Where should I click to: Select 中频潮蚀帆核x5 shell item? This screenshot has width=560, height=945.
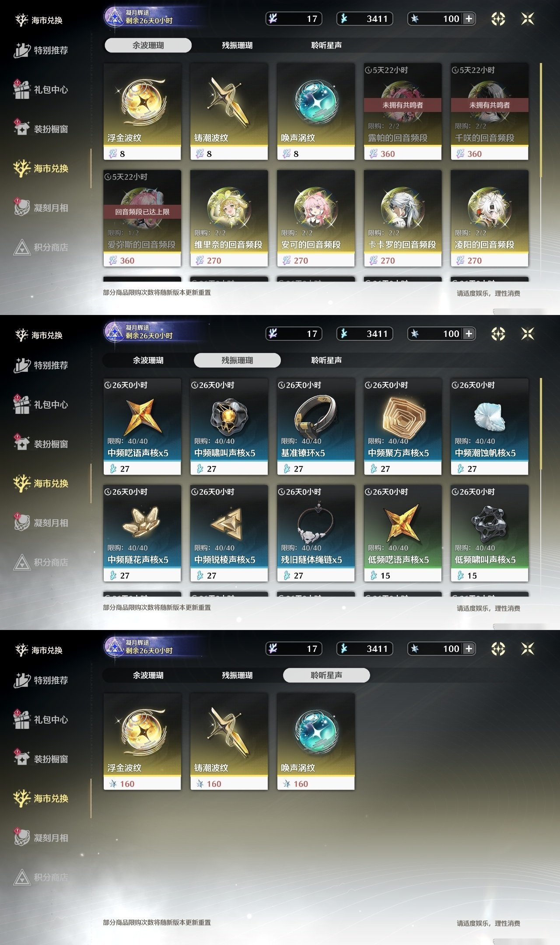(x=490, y=427)
